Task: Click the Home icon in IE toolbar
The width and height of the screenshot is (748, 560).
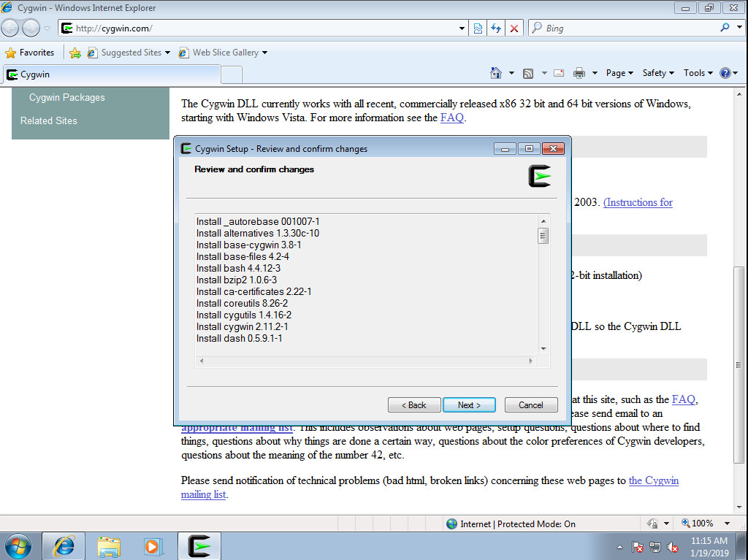Action: click(x=496, y=73)
